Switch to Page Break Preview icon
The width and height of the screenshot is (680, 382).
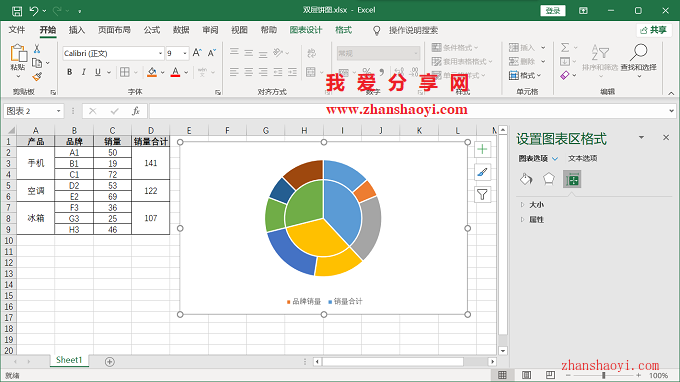(550, 375)
